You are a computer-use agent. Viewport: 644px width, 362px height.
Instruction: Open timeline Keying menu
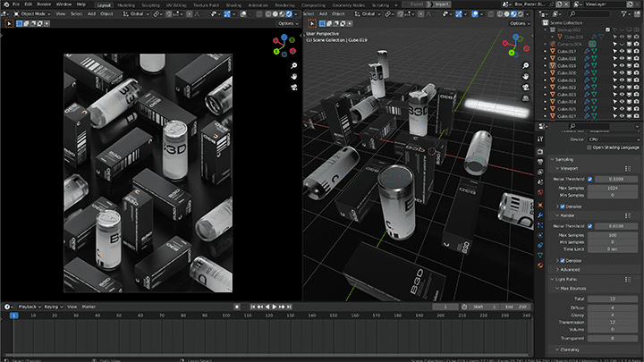click(54, 307)
